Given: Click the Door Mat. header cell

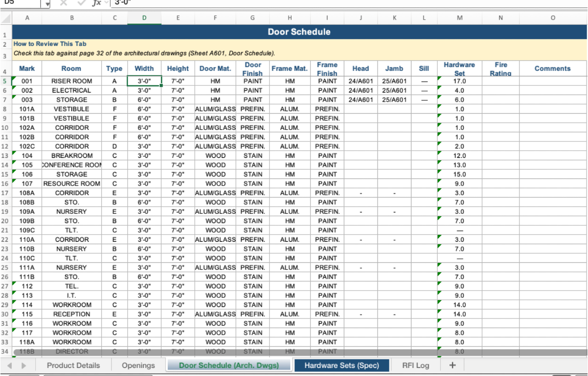Looking at the screenshot, I should [x=215, y=69].
